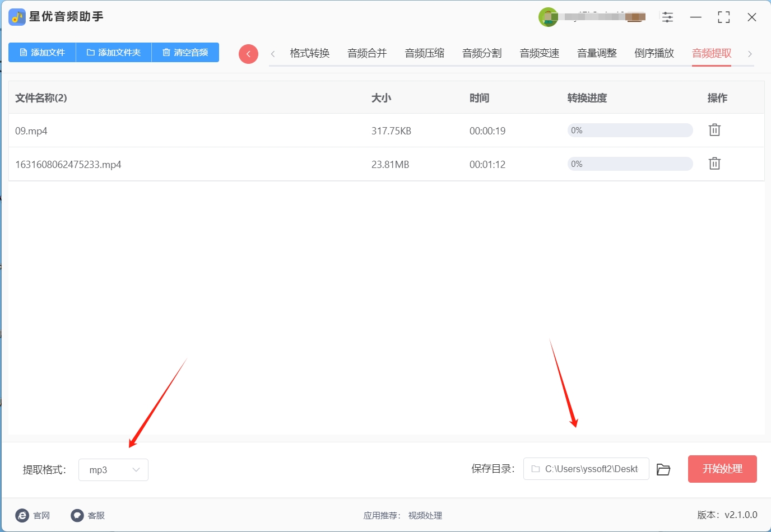Select the 音量调整 tab
Viewport: 771px width, 532px height.
(x=597, y=53)
